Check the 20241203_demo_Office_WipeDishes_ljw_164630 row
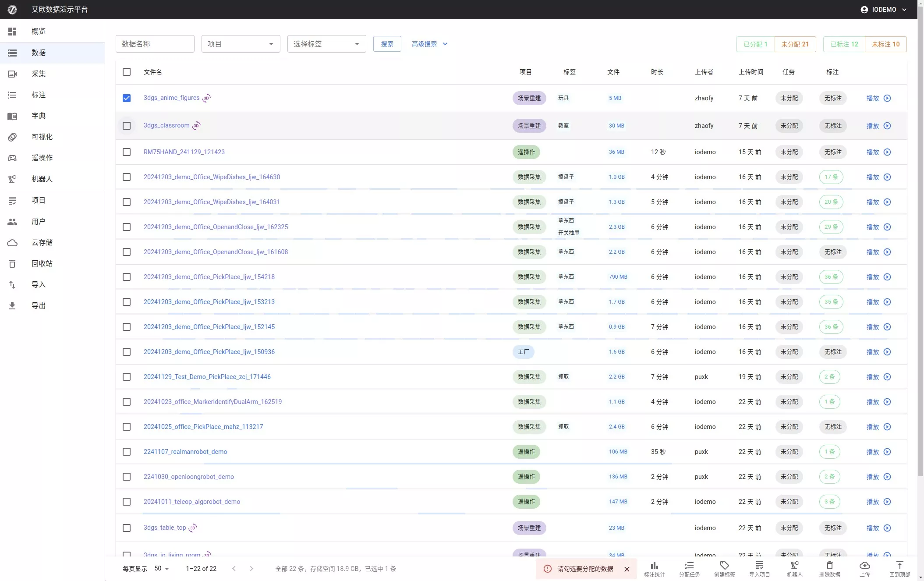Screen dimensions: 924x581 coord(127,177)
